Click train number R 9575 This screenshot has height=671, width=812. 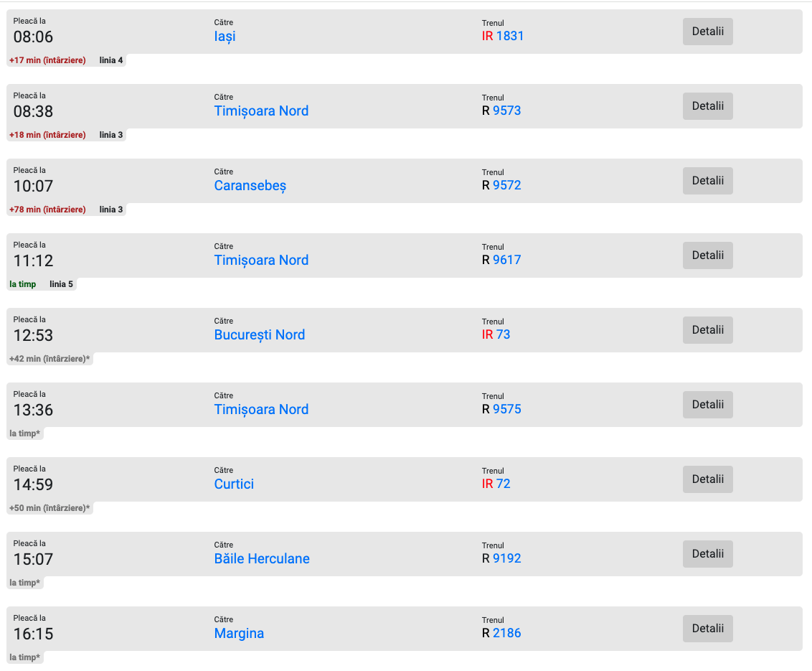(x=506, y=409)
